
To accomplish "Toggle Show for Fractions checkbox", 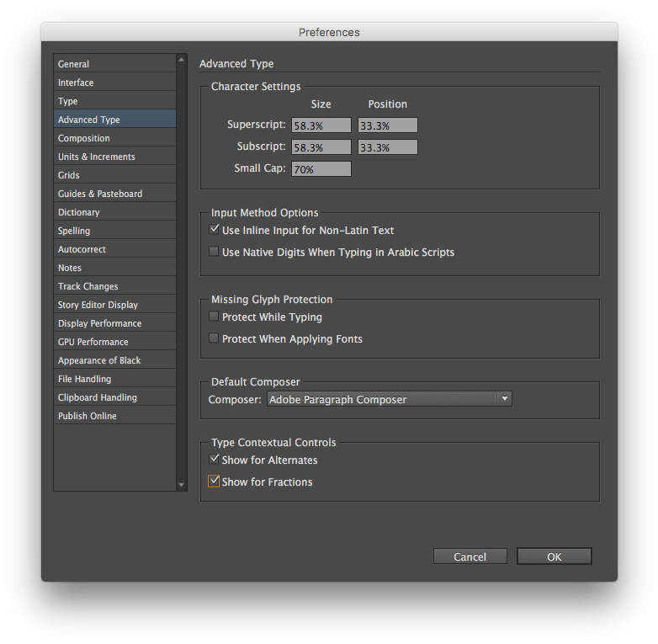I will (214, 481).
